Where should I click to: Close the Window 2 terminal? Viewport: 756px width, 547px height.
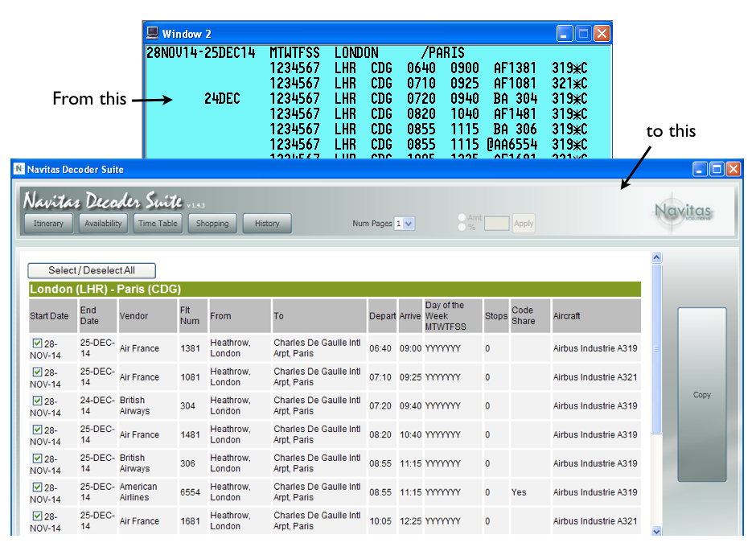point(602,33)
